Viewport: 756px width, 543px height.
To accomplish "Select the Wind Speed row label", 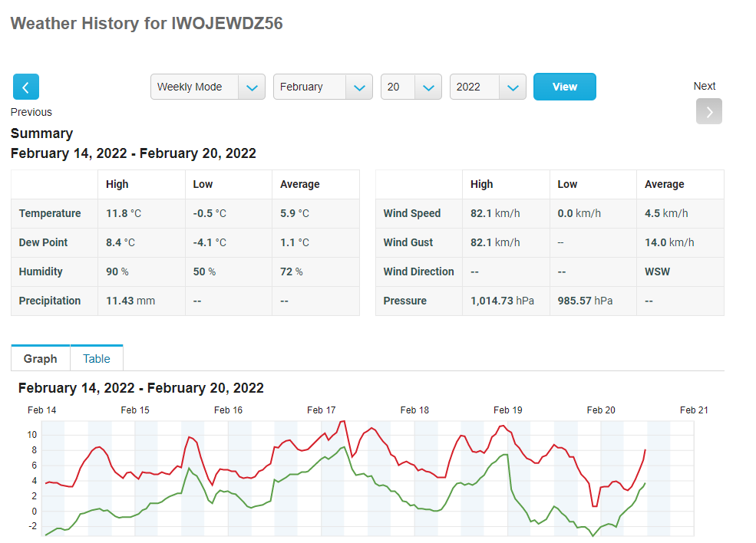I will [x=412, y=213].
